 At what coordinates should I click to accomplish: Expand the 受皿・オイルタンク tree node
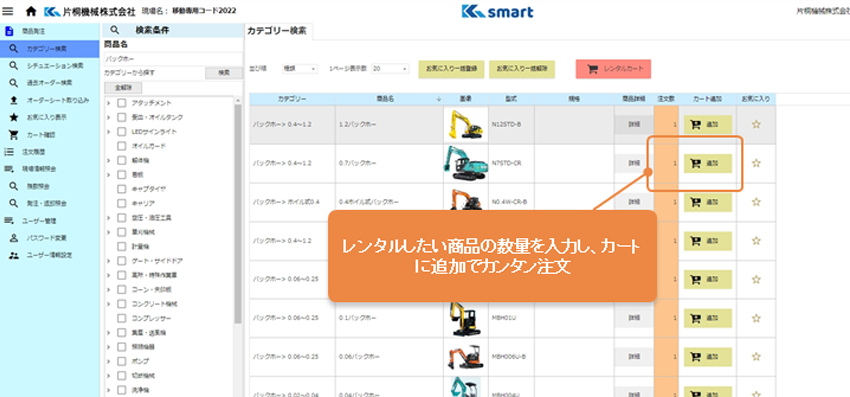(x=109, y=117)
